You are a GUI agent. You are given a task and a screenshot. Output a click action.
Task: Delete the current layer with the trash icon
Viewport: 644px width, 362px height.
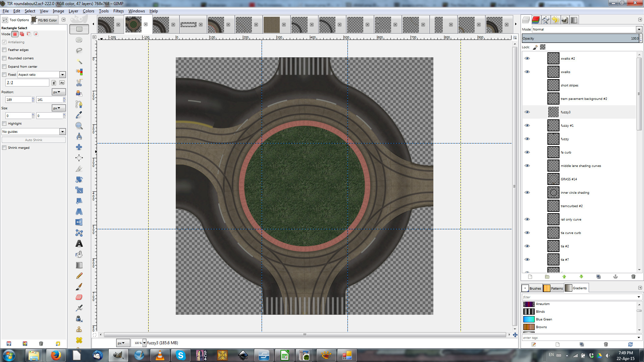(x=633, y=277)
